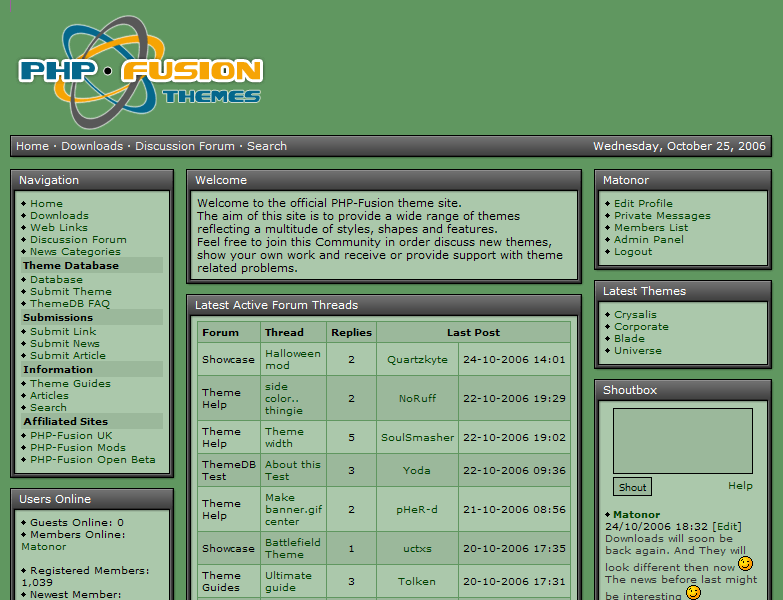This screenshot has height=600, width=783.
Task: Click inside the Shoutbox message text area
Action: tap(683, 441)
